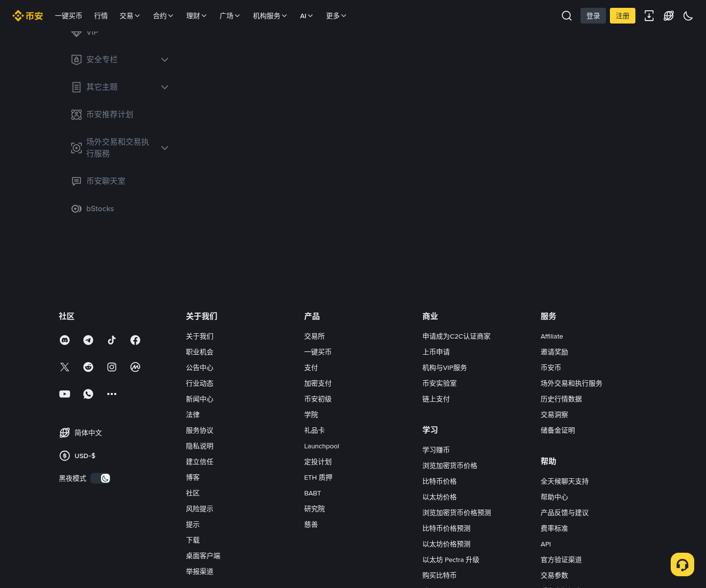This screenshot has height=588, width=706.
Task: Toggle the 黑夜模式 switch in footer
Action: point(101,478)
